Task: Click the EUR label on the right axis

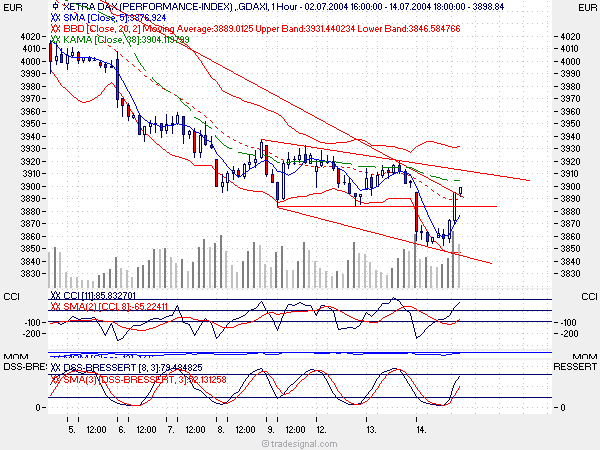Action: point(588,7)
